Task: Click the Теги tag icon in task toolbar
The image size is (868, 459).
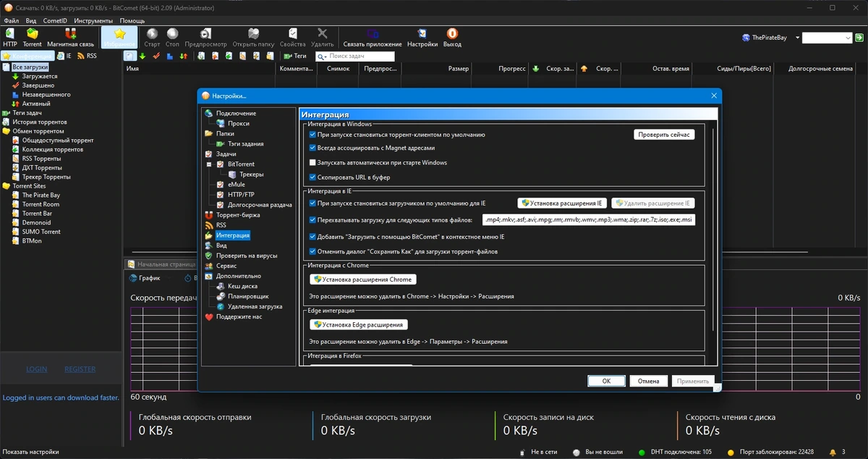Action: click(295, 56)
